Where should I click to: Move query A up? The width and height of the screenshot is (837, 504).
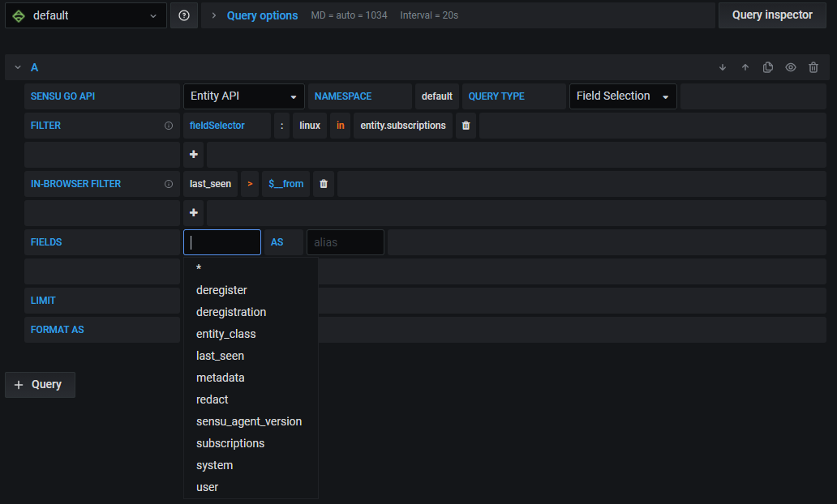coord(745,67)
